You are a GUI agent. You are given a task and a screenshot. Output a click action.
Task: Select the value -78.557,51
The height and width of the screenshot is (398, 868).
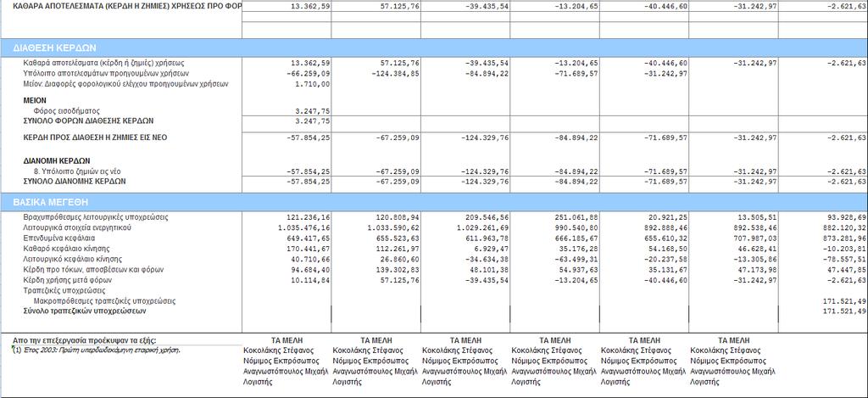tap(845, 260)
